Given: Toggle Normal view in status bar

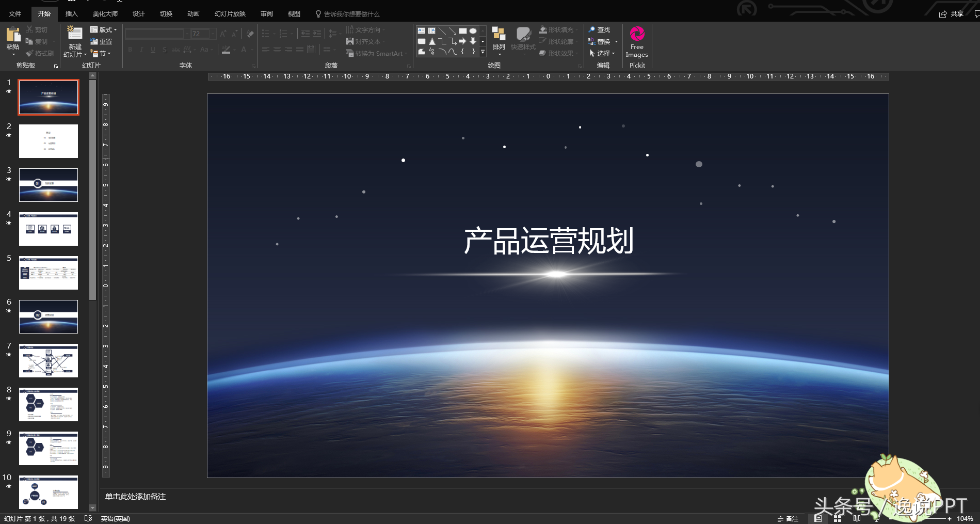Looking at the screenshot, I should pos(818,519).
